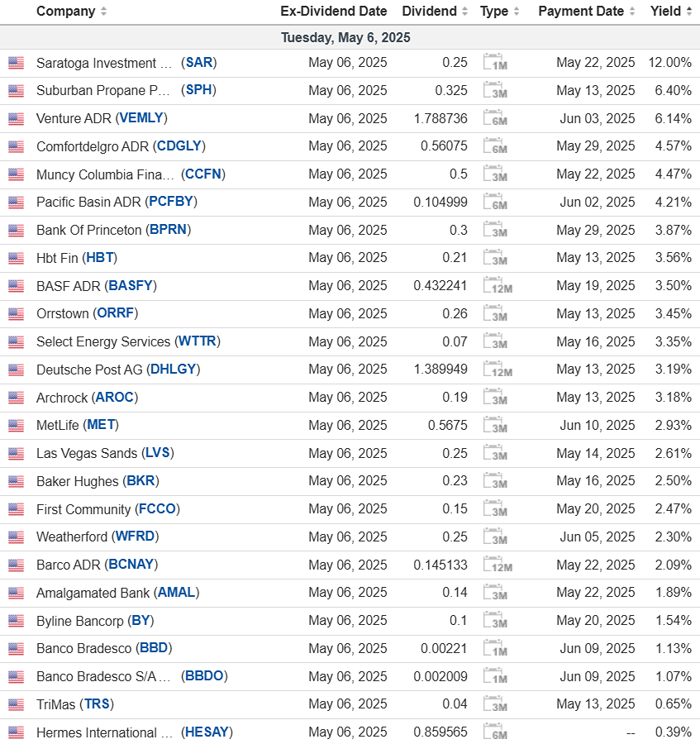
Task: Click the 1M calendar icon for Banco Bradesco BBD
Action: pos(494,649)
